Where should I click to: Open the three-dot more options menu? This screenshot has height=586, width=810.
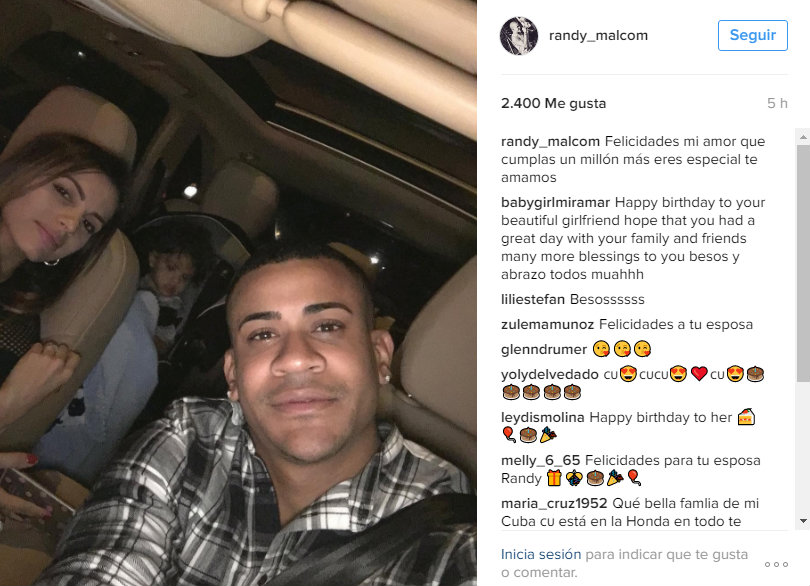pos(776,564)
